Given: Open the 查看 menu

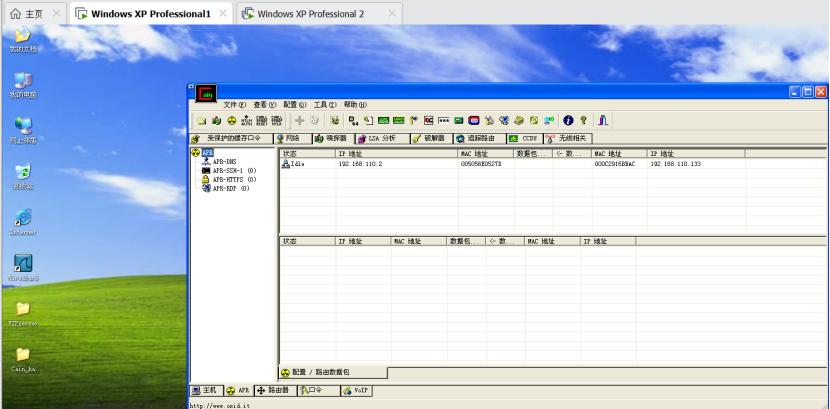Looking at the screenshot, I should point(265,105).
